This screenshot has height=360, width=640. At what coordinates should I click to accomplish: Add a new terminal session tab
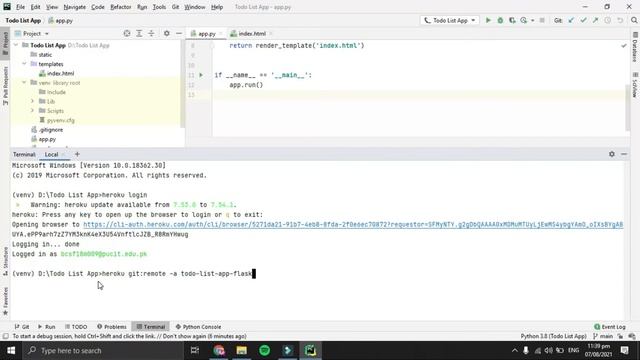tap(77, 154)
